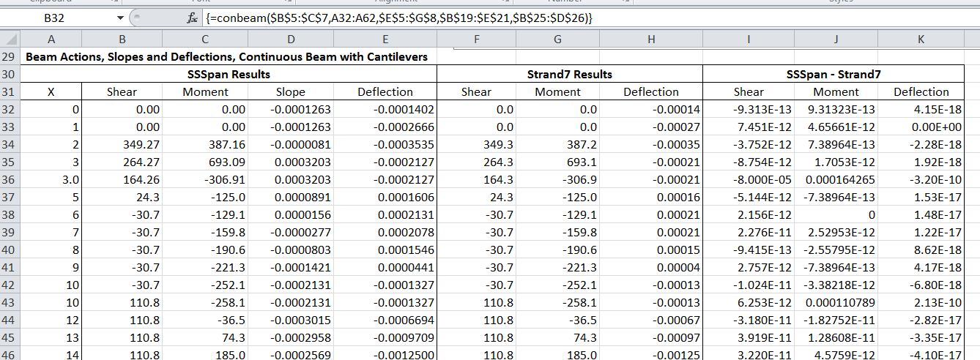The height and width of the screenshot is (360, 980).
Task: Select the cell showing 0.000164265
Action: pos(836,180)
